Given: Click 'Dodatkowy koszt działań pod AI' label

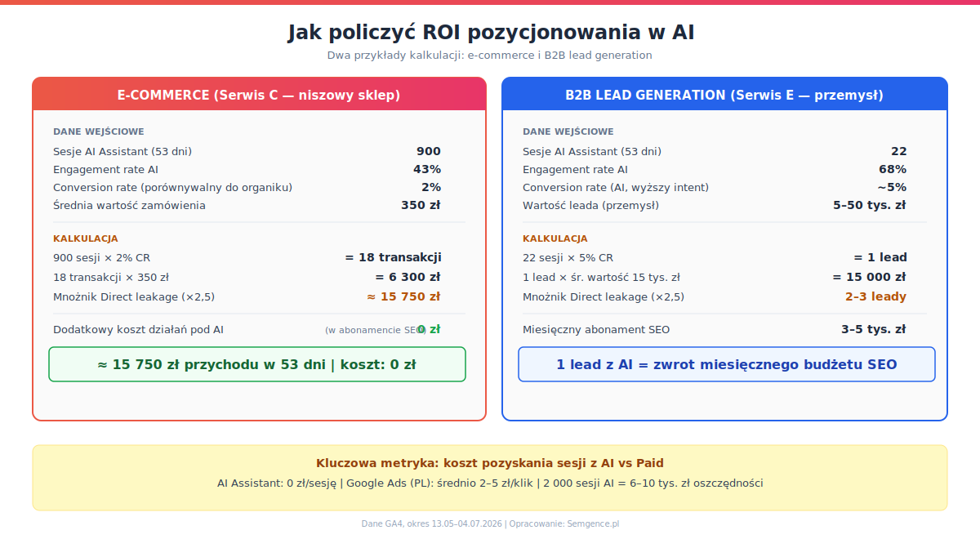Looking at the screenshot, I should pos(138,330).
